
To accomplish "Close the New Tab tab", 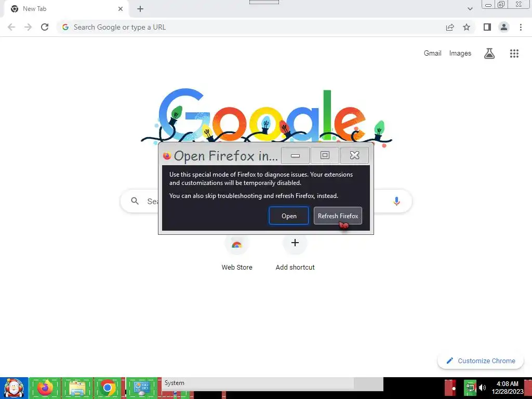I will [121, 9].
